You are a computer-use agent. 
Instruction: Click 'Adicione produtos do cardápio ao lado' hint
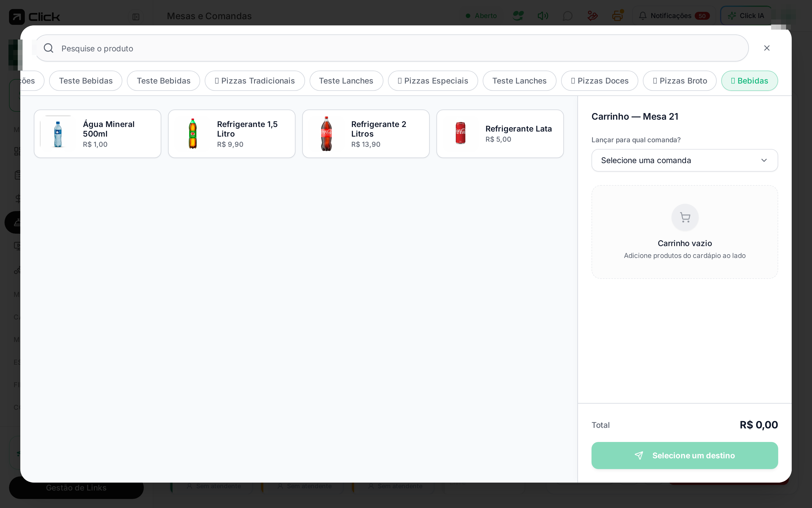point(685,256)
